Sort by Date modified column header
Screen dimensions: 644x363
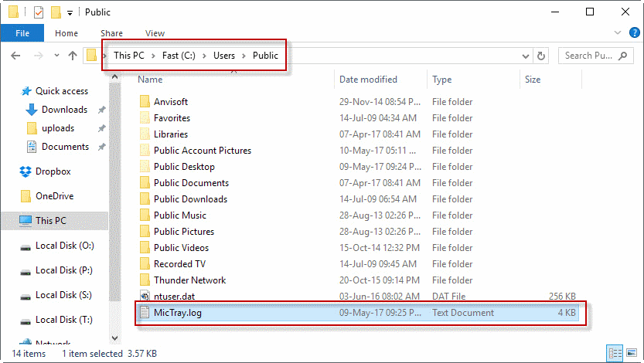point(368,80)
